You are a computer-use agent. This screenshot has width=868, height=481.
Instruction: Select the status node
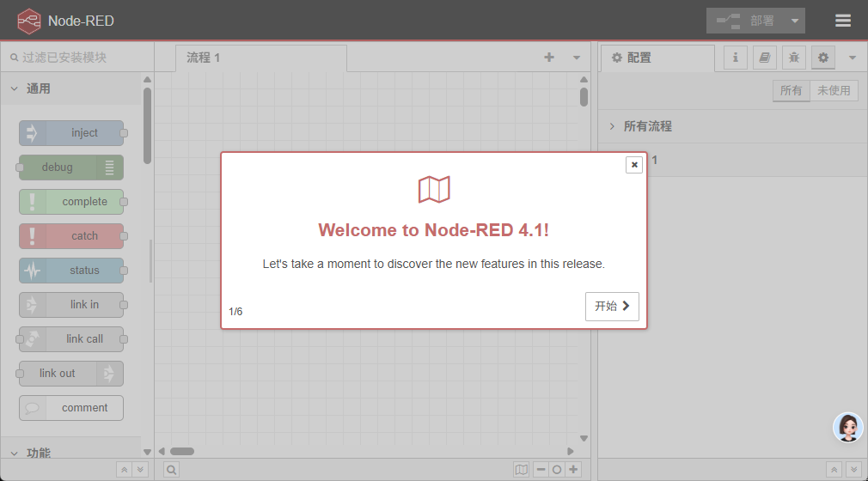point(71,270)
